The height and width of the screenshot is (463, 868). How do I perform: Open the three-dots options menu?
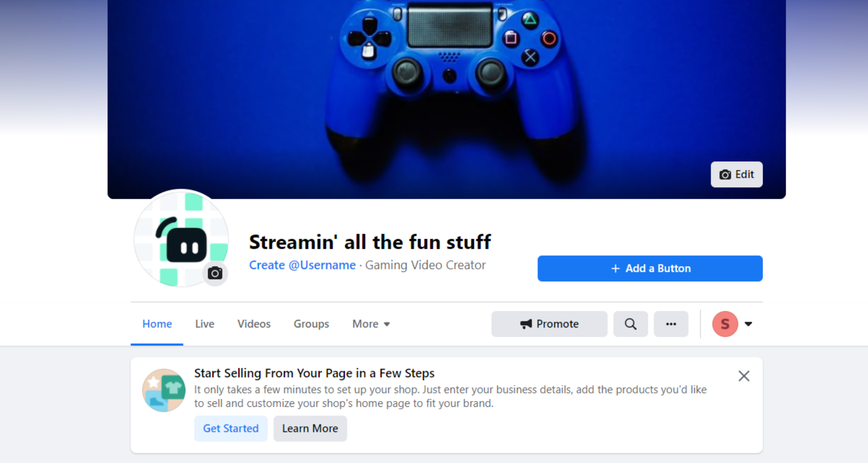coord(671,324)
